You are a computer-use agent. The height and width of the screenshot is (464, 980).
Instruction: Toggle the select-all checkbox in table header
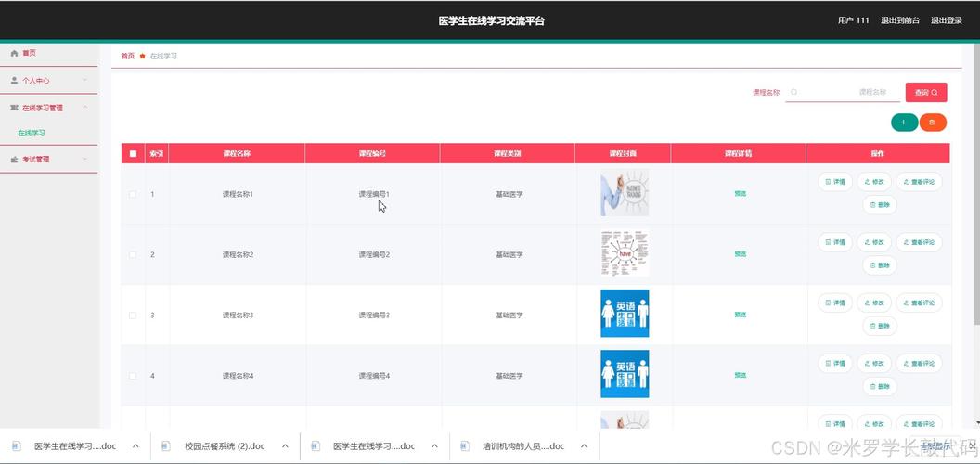(133, 154)
